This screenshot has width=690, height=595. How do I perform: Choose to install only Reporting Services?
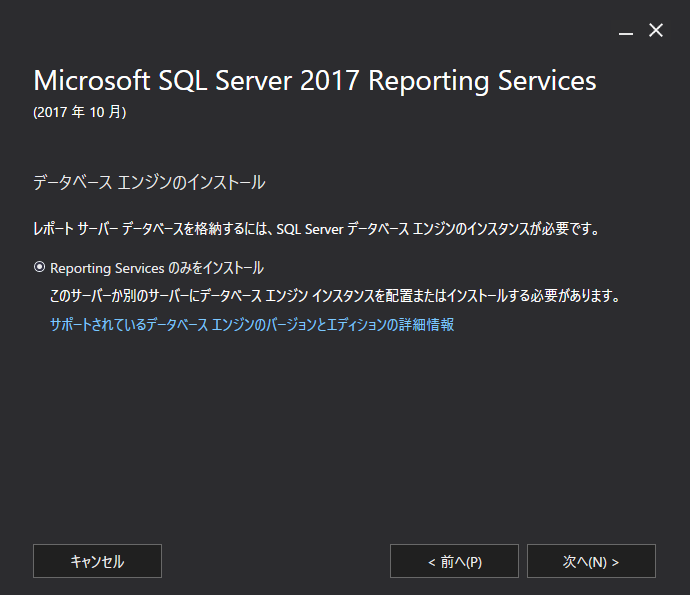40,267
